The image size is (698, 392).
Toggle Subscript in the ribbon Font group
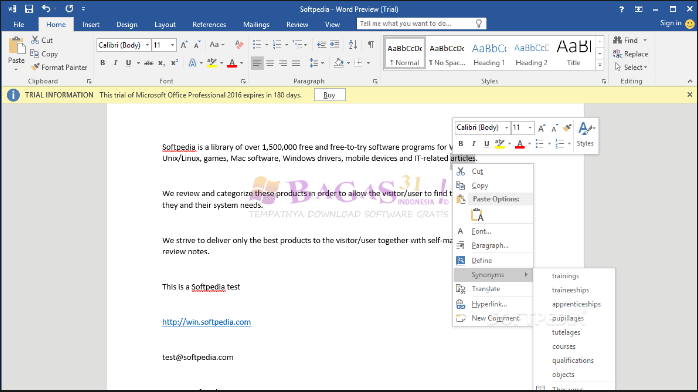coord(162,63)
